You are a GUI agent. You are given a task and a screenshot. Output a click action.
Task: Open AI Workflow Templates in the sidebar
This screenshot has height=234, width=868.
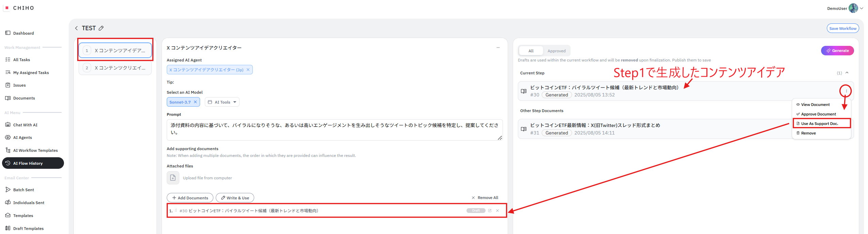35,150
